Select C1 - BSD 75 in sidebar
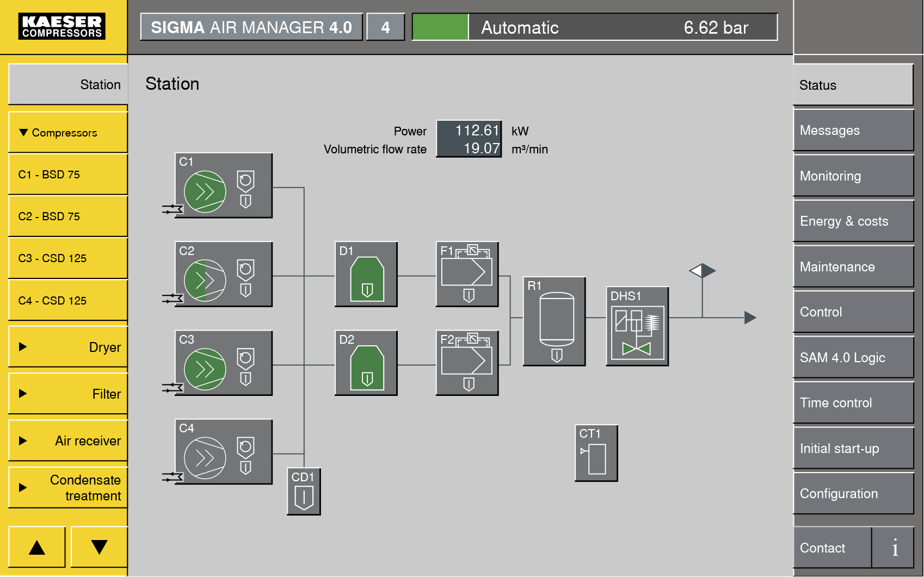The image size is (924, 577). pyautogui.click(x=67, y=175)
